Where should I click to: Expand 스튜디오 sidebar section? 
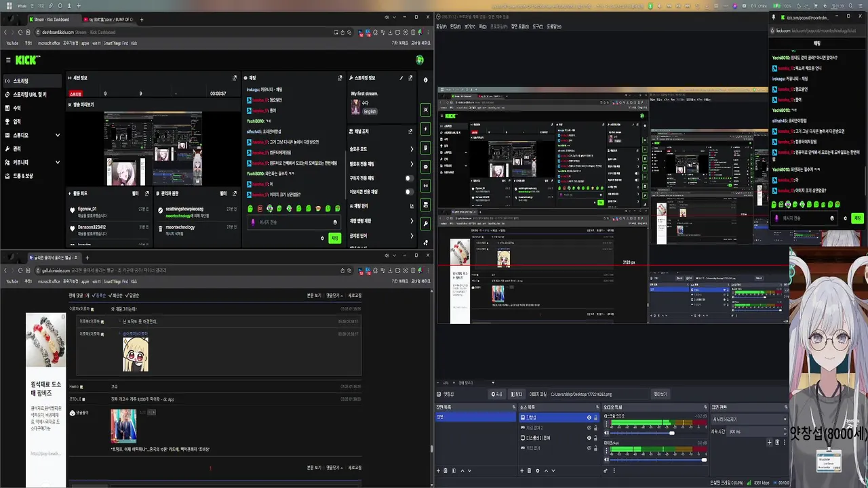pos(58,135)
